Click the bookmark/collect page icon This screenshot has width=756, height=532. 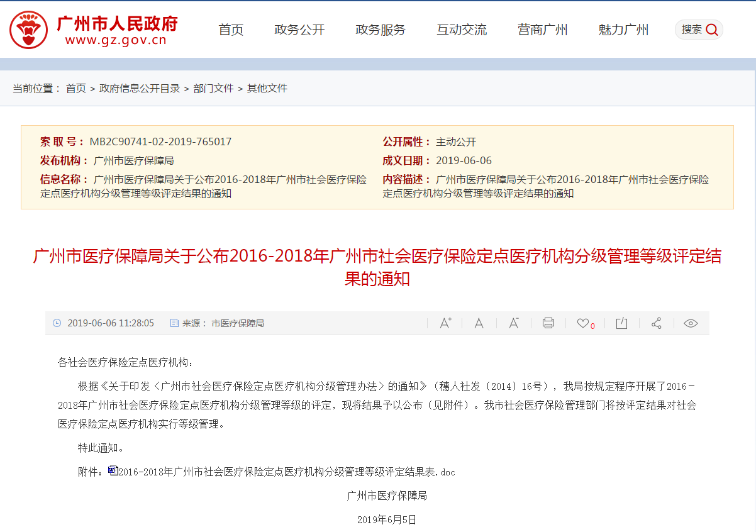tap(621, 323)
